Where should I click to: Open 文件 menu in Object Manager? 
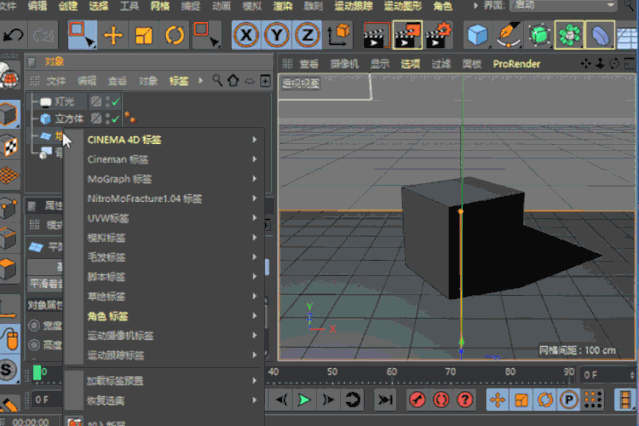pos(55,81)
